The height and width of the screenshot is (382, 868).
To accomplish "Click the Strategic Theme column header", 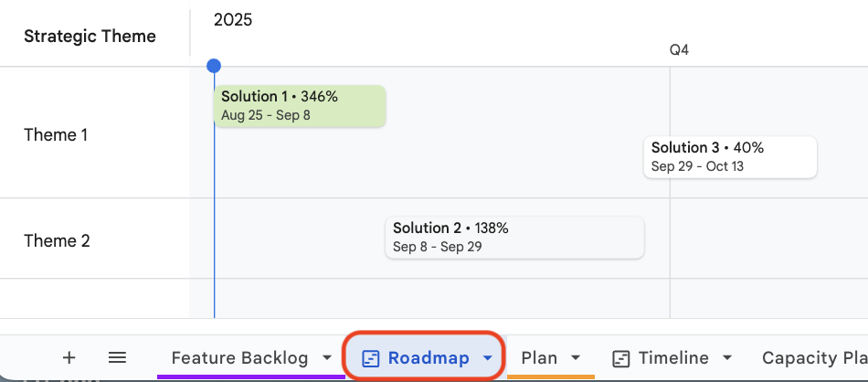I will coord(90,37).
